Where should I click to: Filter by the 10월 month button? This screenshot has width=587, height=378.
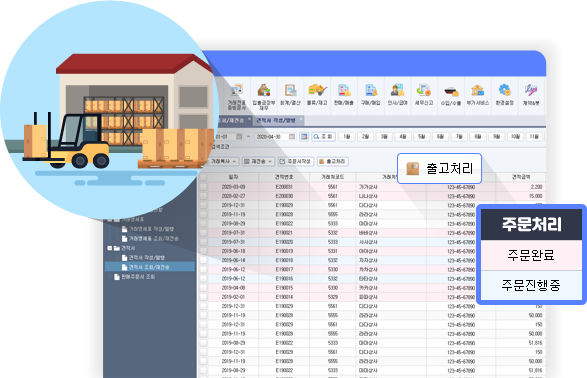tap(515, 137)
